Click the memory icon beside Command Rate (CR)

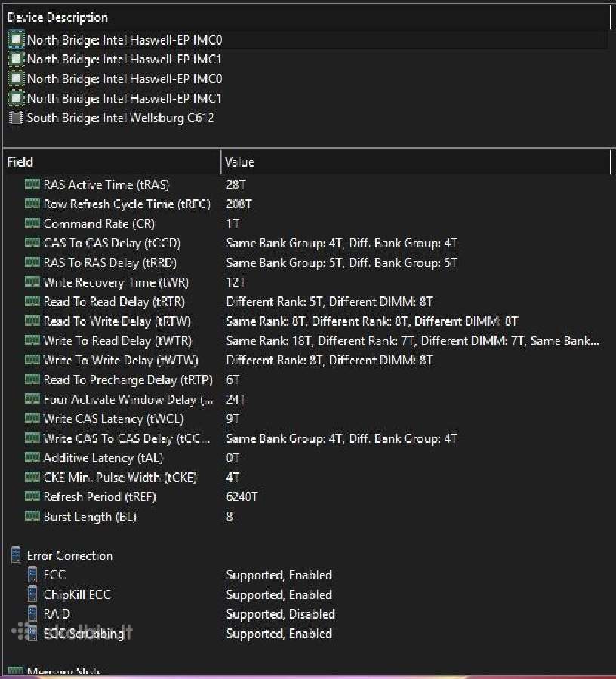click(x=32, y=223)
